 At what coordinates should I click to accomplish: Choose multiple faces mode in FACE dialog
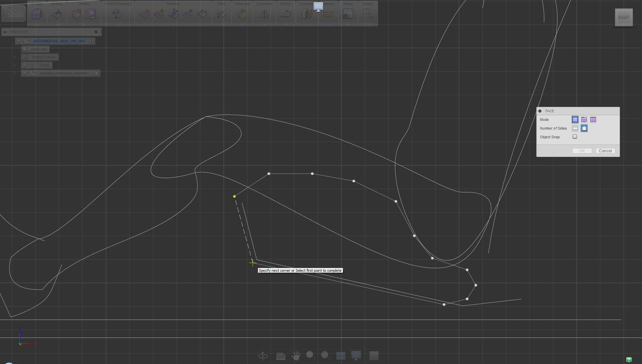pyautogui.click(x=584, y=120)
